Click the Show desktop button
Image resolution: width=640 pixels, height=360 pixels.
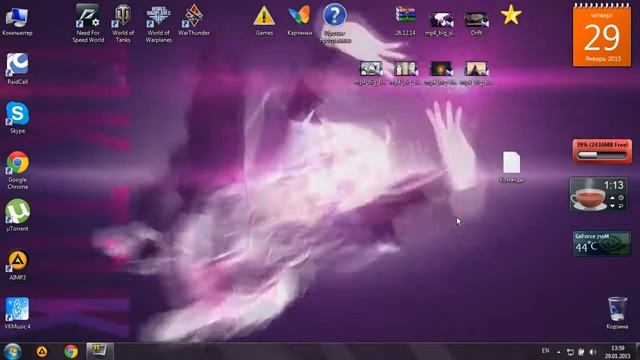(x=637, y=351)
